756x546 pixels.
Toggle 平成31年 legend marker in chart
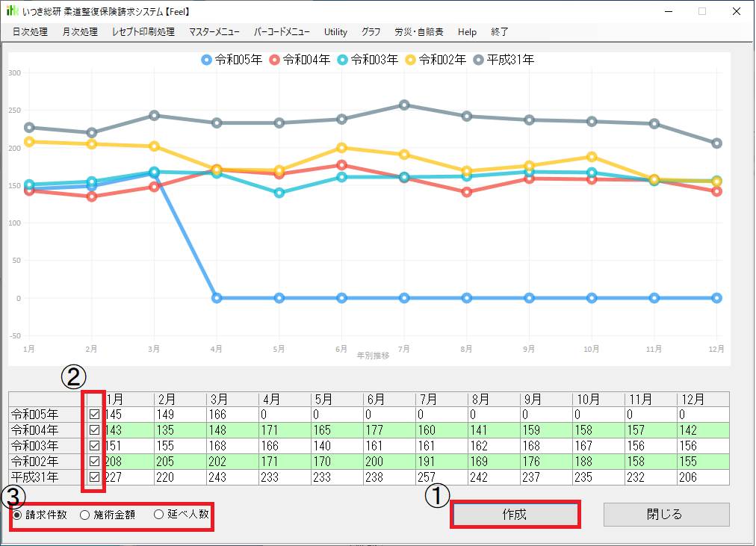(480, 60)
